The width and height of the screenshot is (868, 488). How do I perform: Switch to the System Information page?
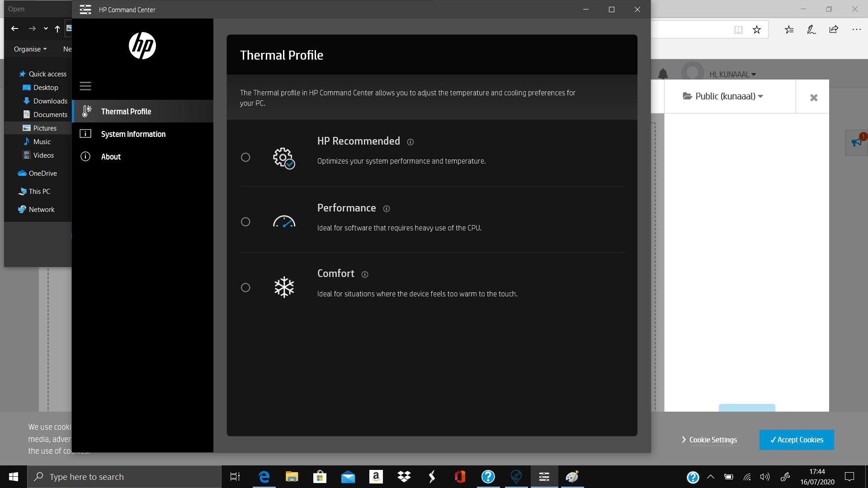(x=133, y=134)
